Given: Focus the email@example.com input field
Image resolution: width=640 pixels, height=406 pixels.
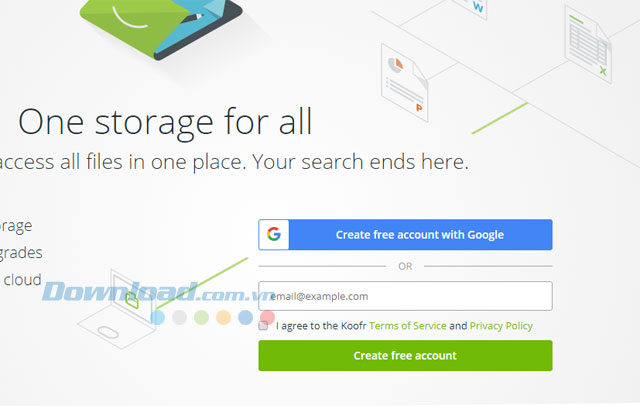Looking at the screenshot, I should click(x=405, y=296).
